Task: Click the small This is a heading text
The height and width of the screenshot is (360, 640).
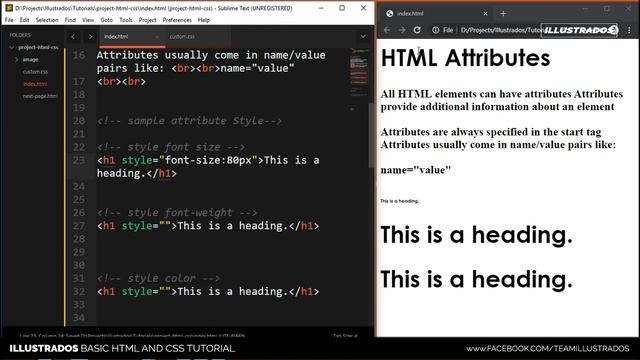Action: [399, 201]
